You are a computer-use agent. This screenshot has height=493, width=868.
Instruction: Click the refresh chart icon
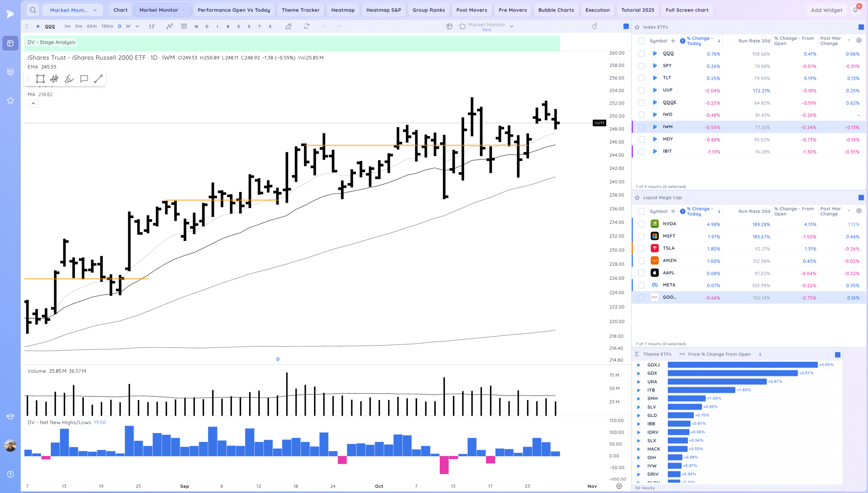pyautogui.click(x=307, y=26)
